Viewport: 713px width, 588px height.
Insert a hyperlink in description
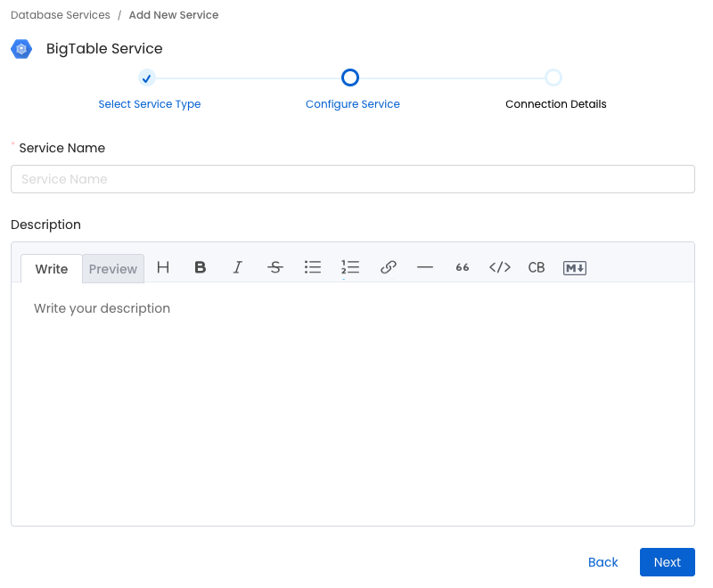[x=388, y=267]
